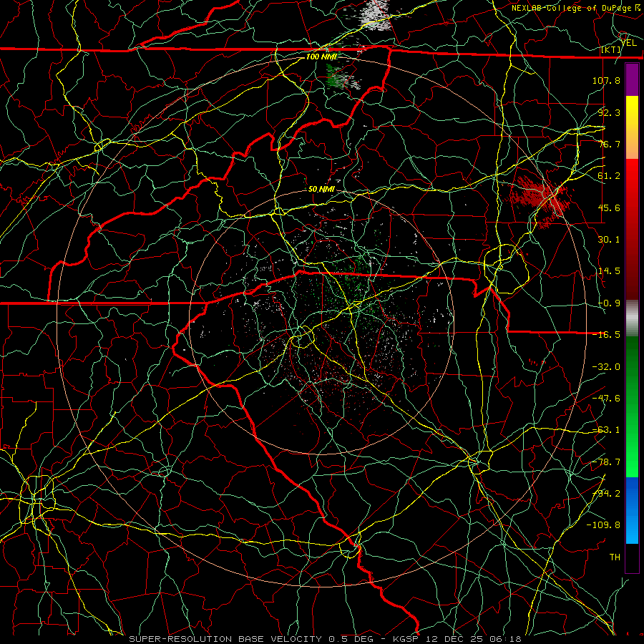
Task: Click the VEL legend heading
Action: tap(628, 43)
